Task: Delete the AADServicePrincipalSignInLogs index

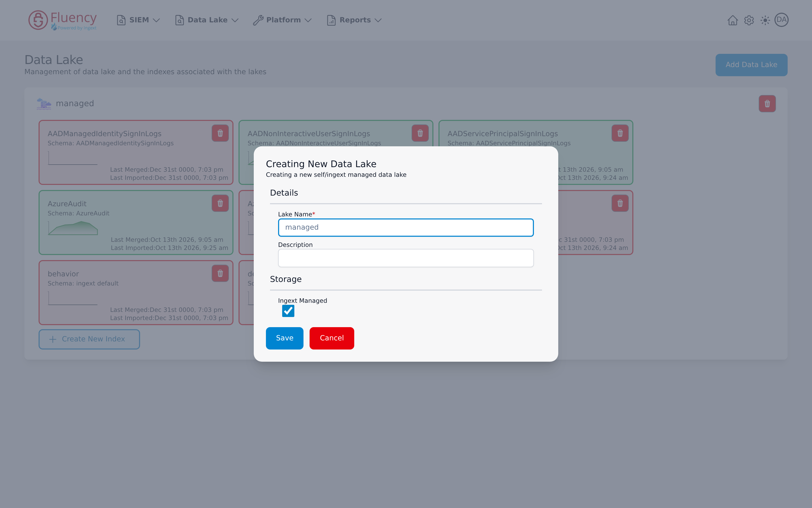Action: pos(620,133)
